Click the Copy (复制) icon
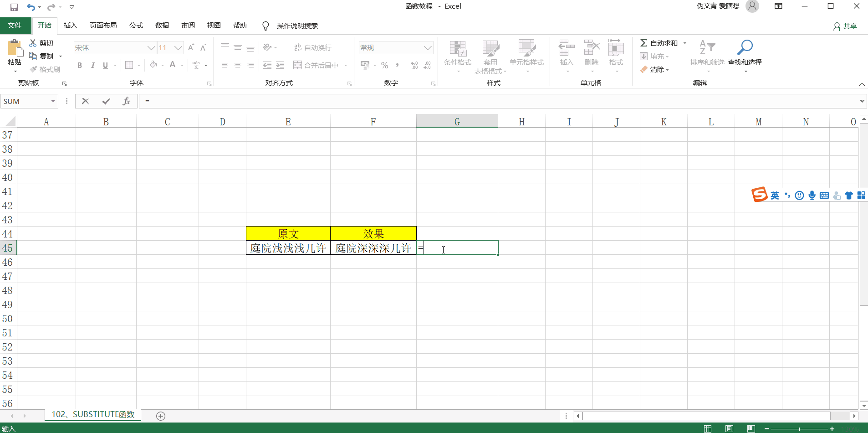 click(x=33, y=56)
